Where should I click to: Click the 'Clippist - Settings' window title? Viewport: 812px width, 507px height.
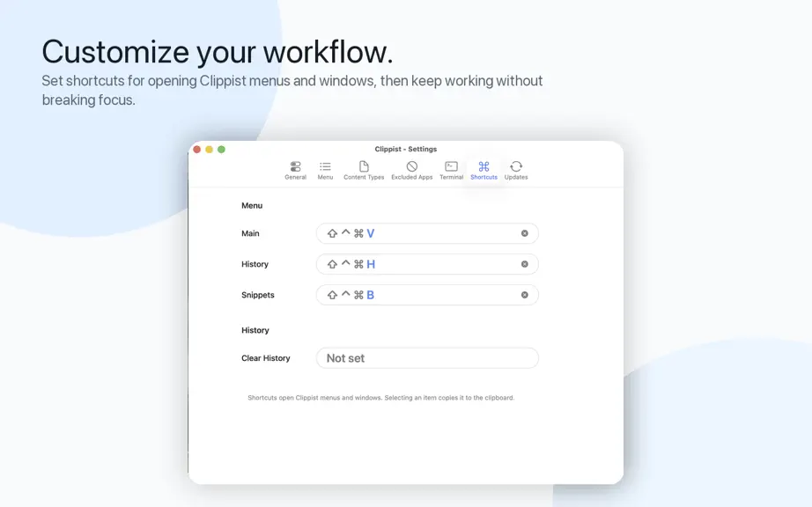pos(405,149)
